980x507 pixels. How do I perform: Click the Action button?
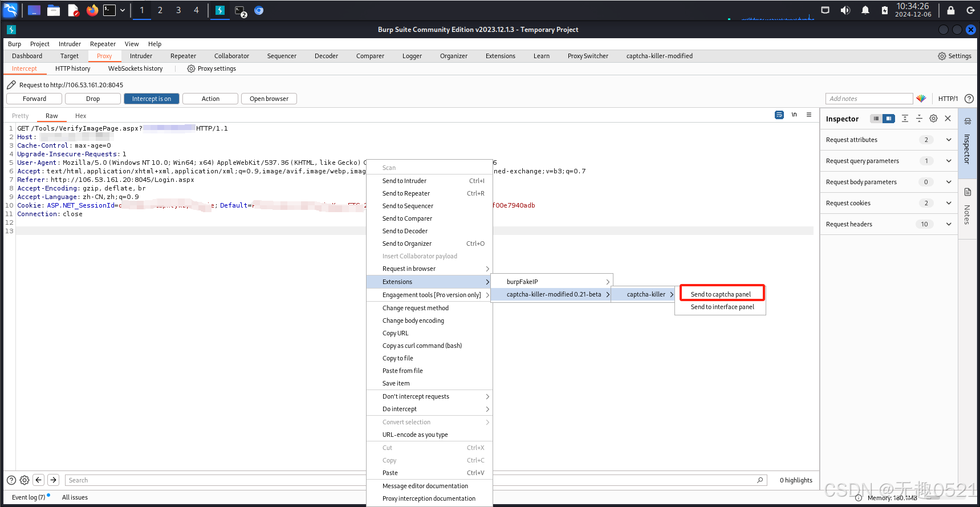(210, 99)
